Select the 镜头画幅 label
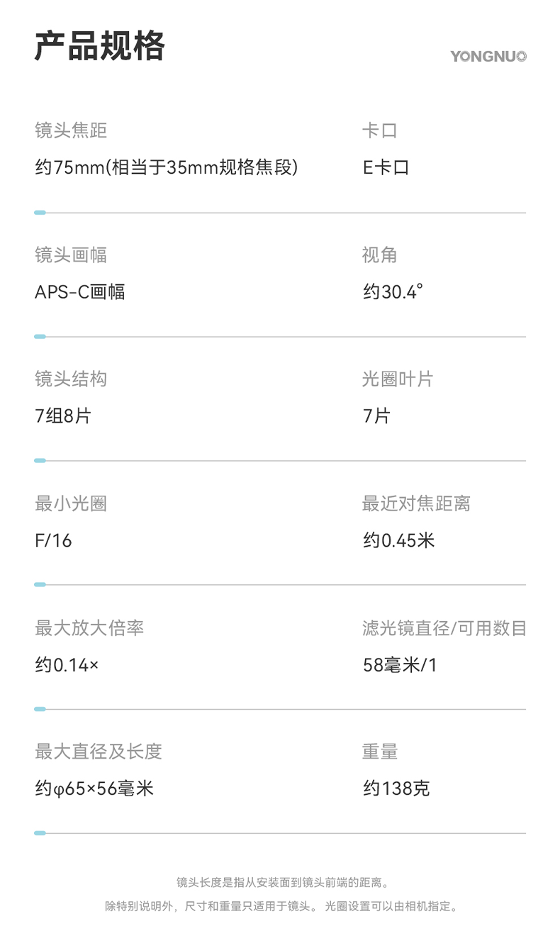The height and width of the screenshot is (948, 560). click(71, 255)
